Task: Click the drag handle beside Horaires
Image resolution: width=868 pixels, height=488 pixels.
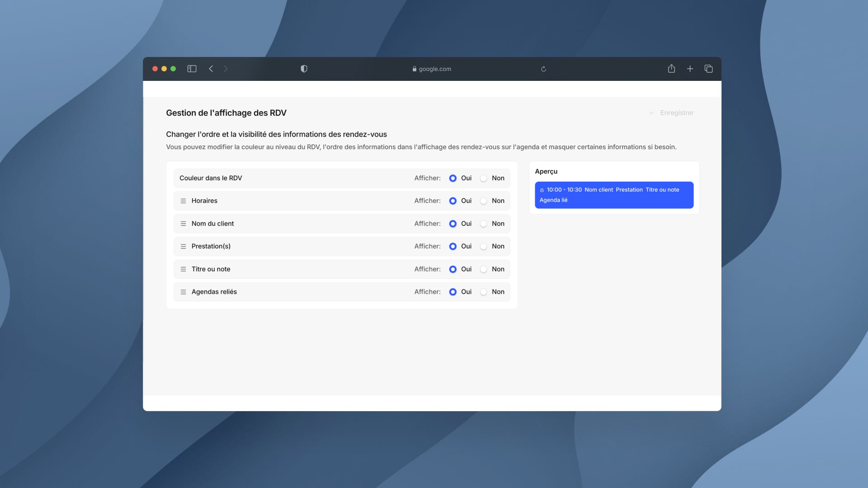Action: point(183,201)
